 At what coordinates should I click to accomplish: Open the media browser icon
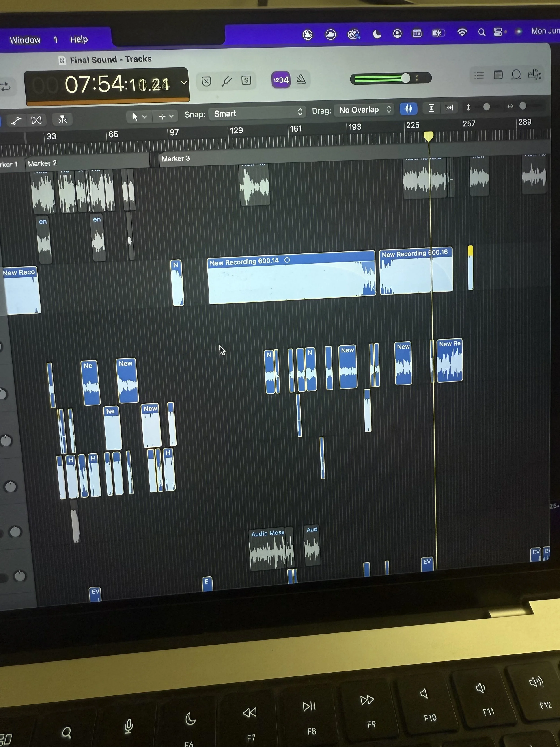point(534,74)
